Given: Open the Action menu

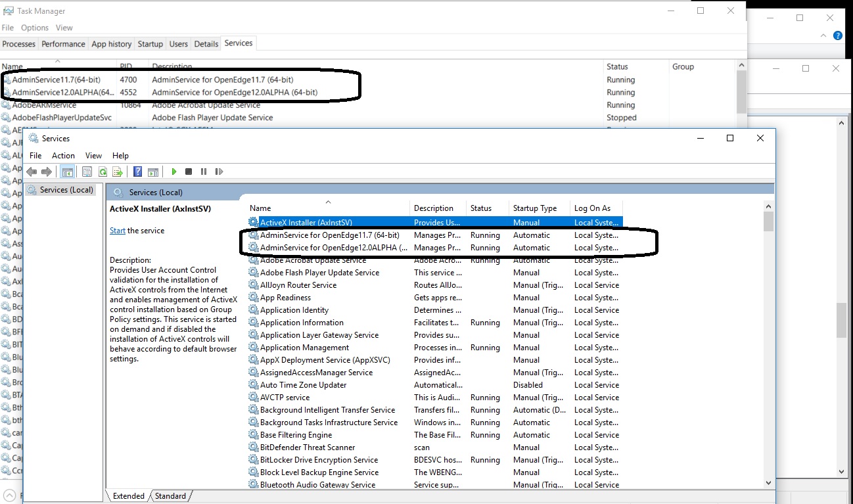Looking at the screenshot, I should click(63, 156).
